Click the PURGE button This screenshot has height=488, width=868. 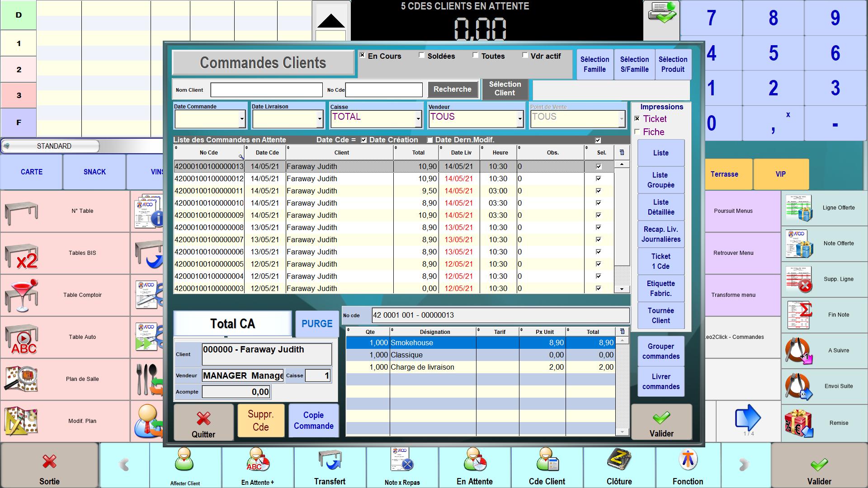[x=317, y=324]
